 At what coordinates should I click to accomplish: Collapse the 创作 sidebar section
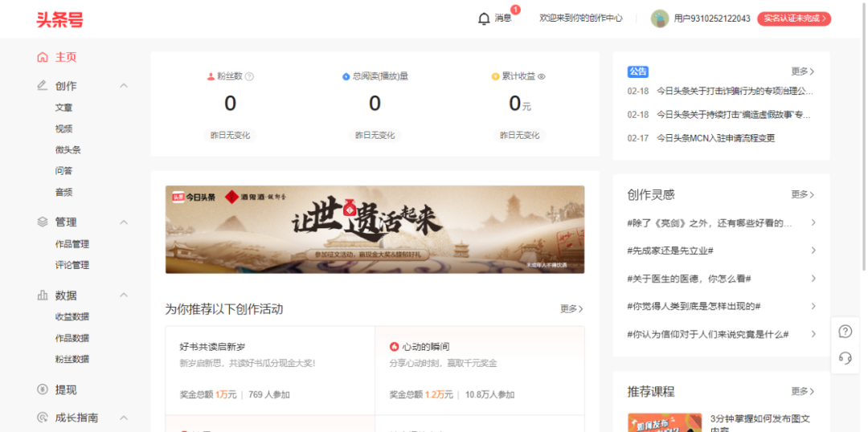click(x=124, y=86)
